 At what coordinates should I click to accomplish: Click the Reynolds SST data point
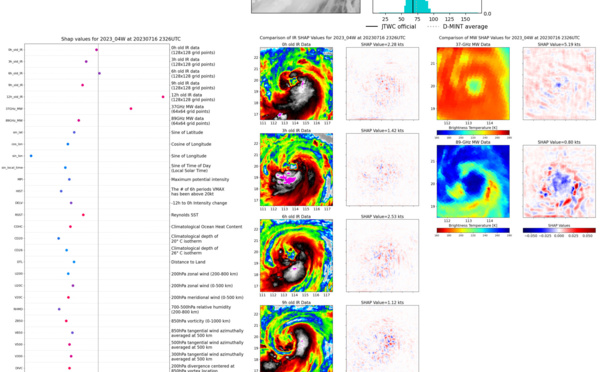tap(83, 215)
